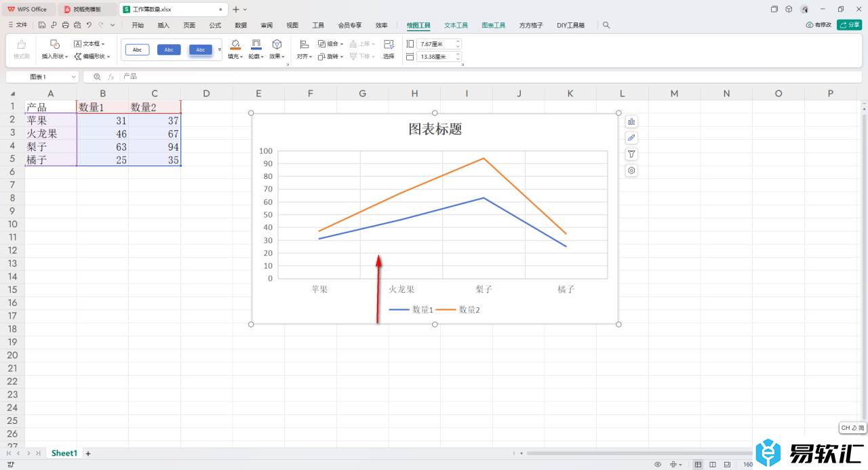Click the shape effects (效果) icon
Viewport: 868px width, 470px height.
277,44
